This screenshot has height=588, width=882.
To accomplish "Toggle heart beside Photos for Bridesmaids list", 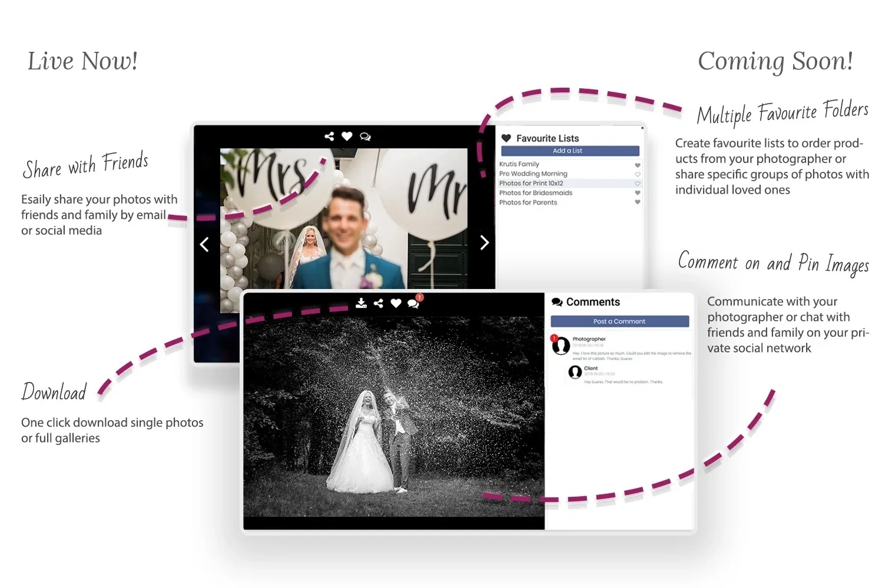I will pyautogui.click(x=637, y=193).
